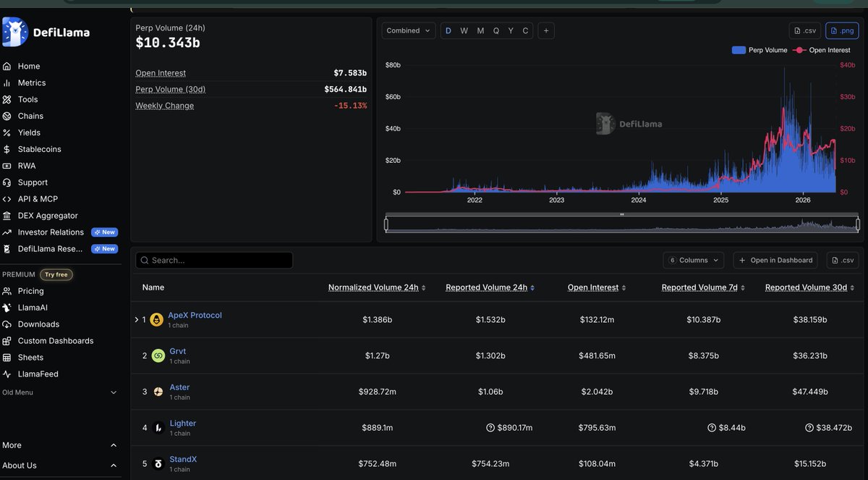Viewport: 868px width, 480px height.
Task: Download the chart as .png
Action: (842, 30)
